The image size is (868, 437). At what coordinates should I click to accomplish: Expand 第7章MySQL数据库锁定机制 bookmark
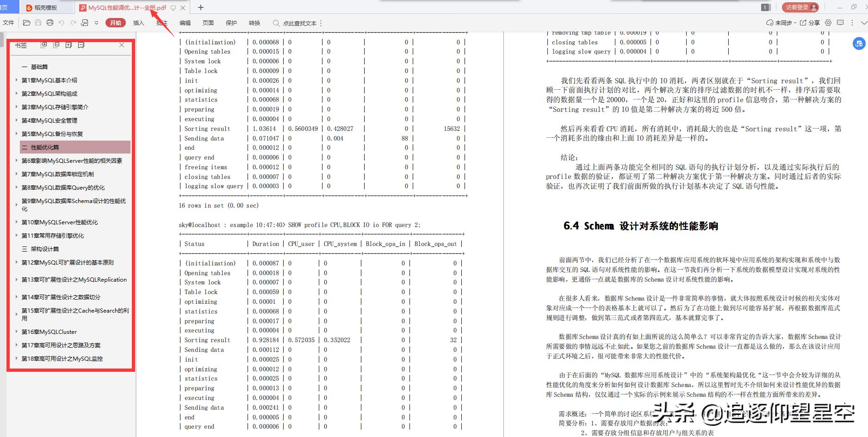tap(16, 174)
